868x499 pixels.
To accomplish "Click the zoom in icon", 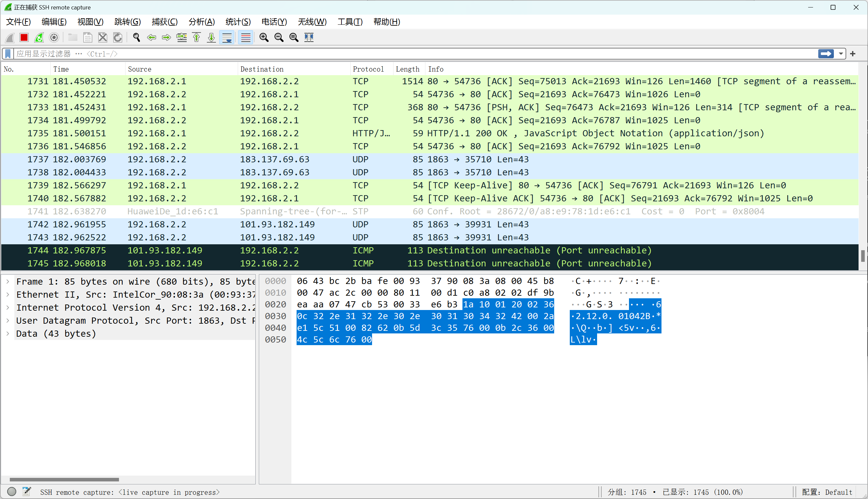I will (264, 37).
